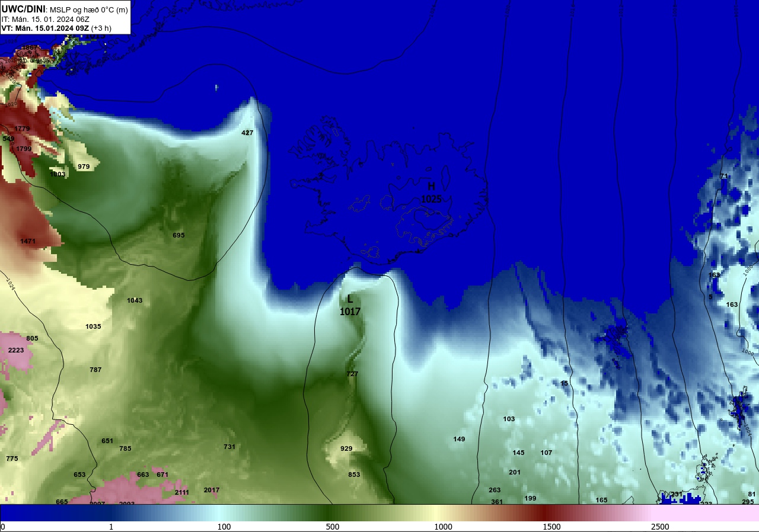
Task: Click the 787 height value
Action: coord(95,370)
